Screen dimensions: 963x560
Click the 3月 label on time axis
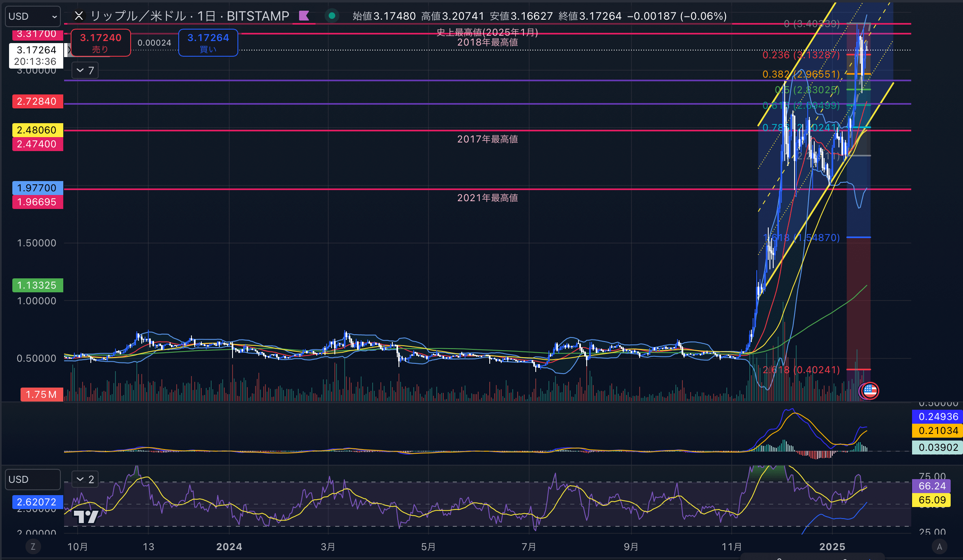(x=328, y=547)
